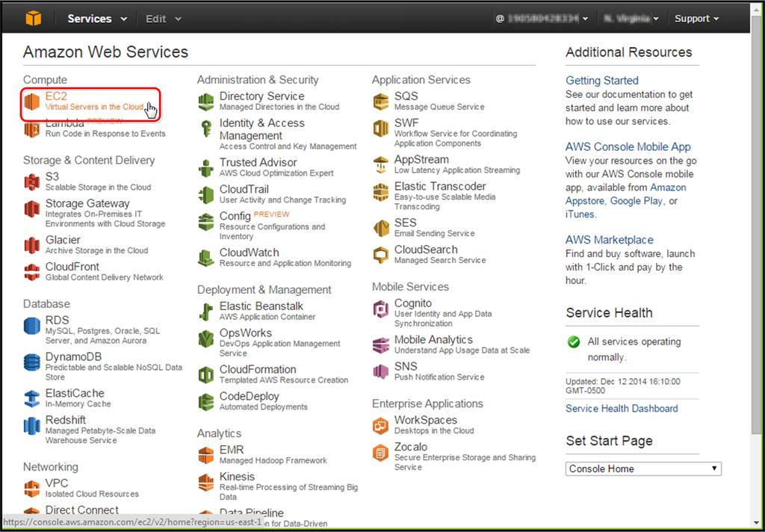Click the Kinesis icon
This screenshot has width=765, height=532.
coord(206,482)
